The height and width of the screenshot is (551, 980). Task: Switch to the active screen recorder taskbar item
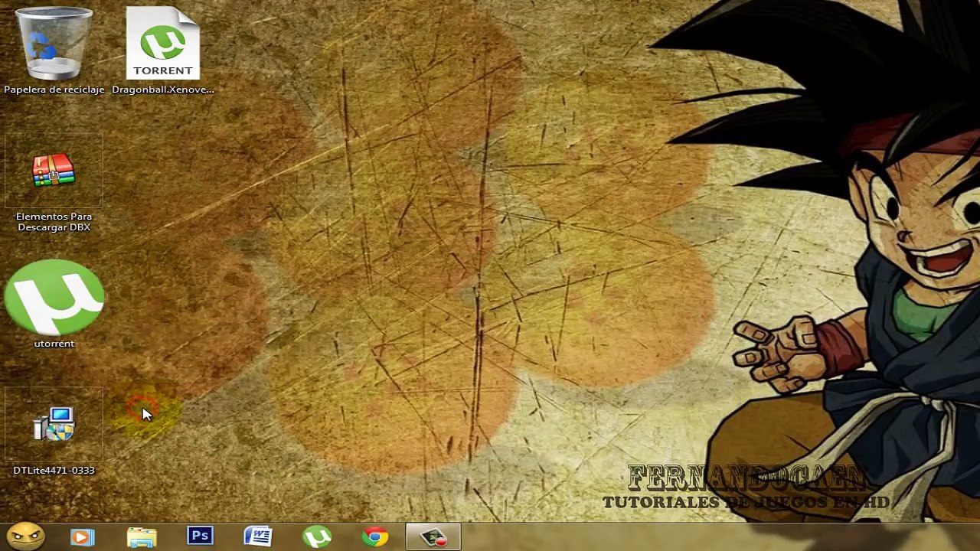pyautogui.click(x=433, y=537)
